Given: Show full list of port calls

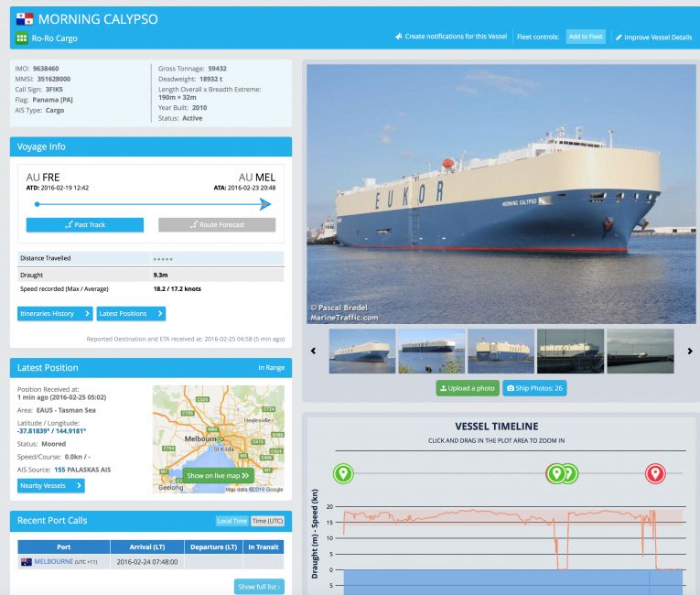Looking at the screenshot, I should (259, 587).
